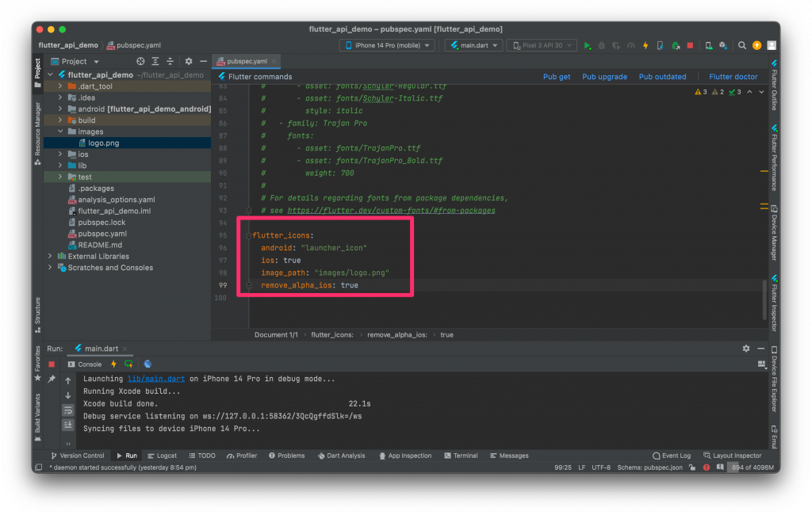The height and width of the screenshot is (515, 812).
Task: Click the Search Everywhere magnifier icon
Action: 743,46
